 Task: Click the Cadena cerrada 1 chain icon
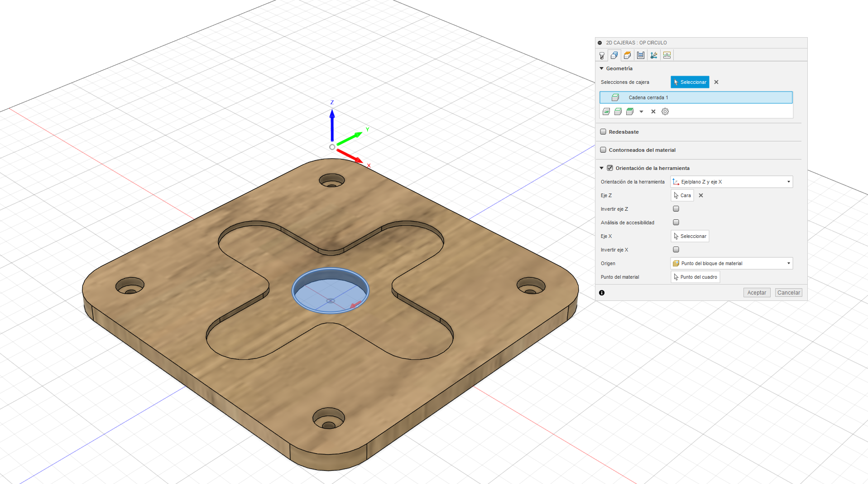615,97
